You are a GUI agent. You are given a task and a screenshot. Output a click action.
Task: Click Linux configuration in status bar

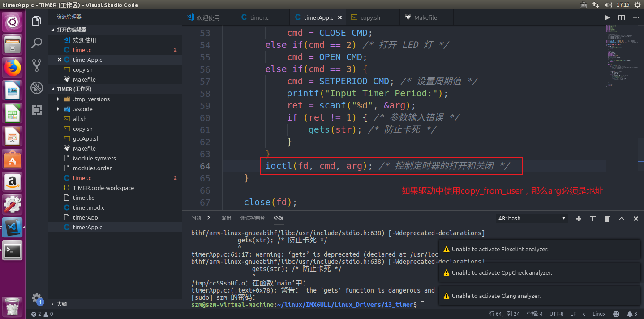599,314
